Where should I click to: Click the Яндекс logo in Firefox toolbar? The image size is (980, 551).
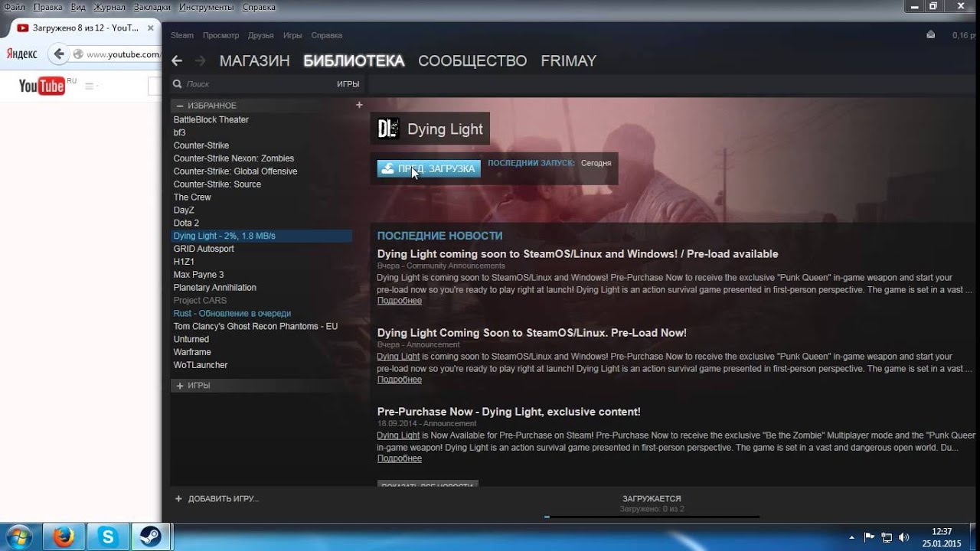pyautogui.click(x=21, y=54)
